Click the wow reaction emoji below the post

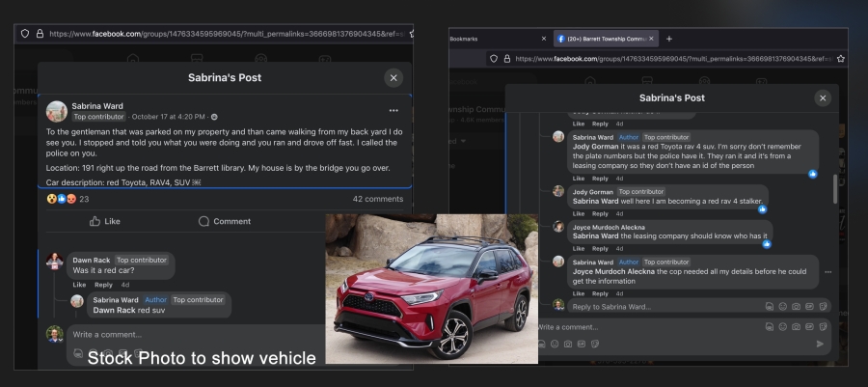tap(51, 199)
